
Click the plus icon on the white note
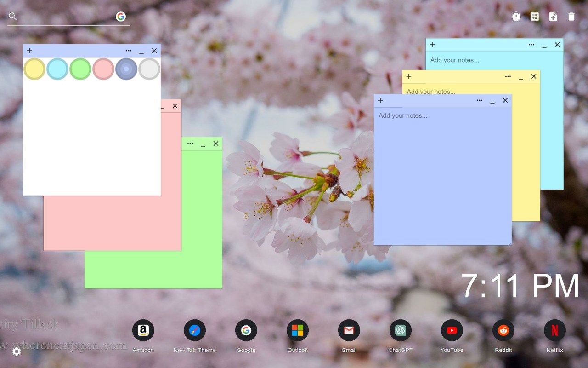point(29,51)
